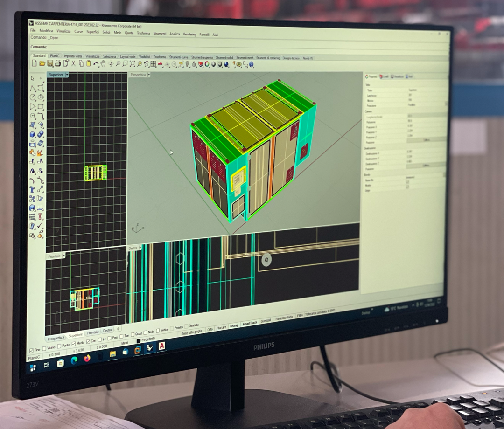Switch to the Strumenti curve toolbar tab
504x429 pixels.
click(x=179, y=57)
